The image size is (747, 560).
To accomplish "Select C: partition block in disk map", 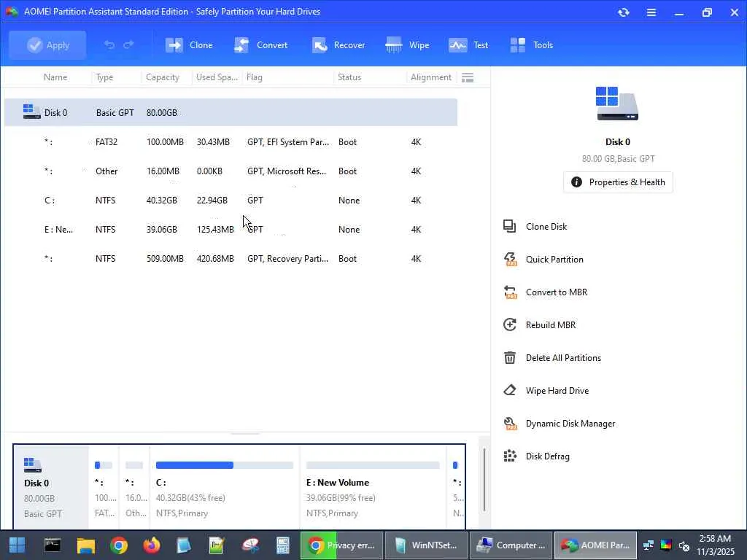I will coord(225,488).
